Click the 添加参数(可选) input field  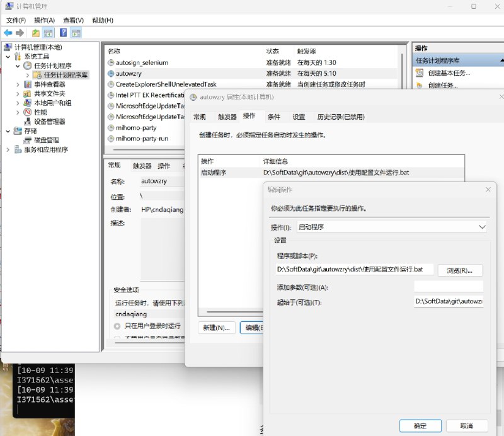click(x=449, y=285)
